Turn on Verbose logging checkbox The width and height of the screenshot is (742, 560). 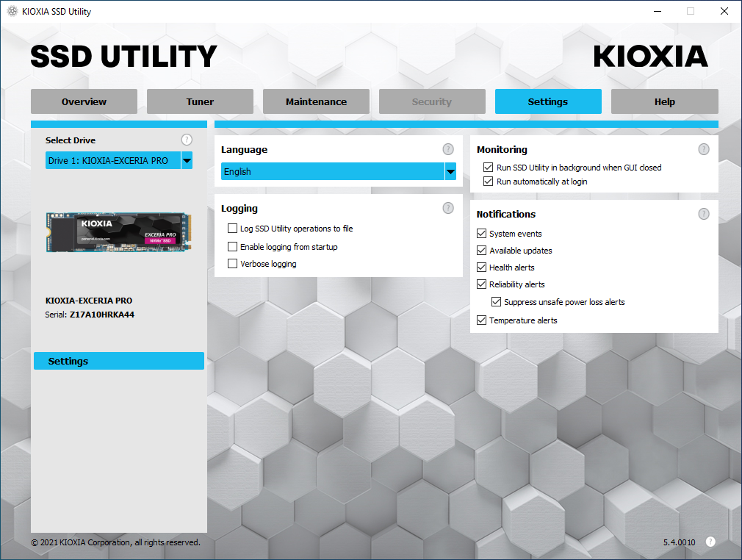coord(232,264)
